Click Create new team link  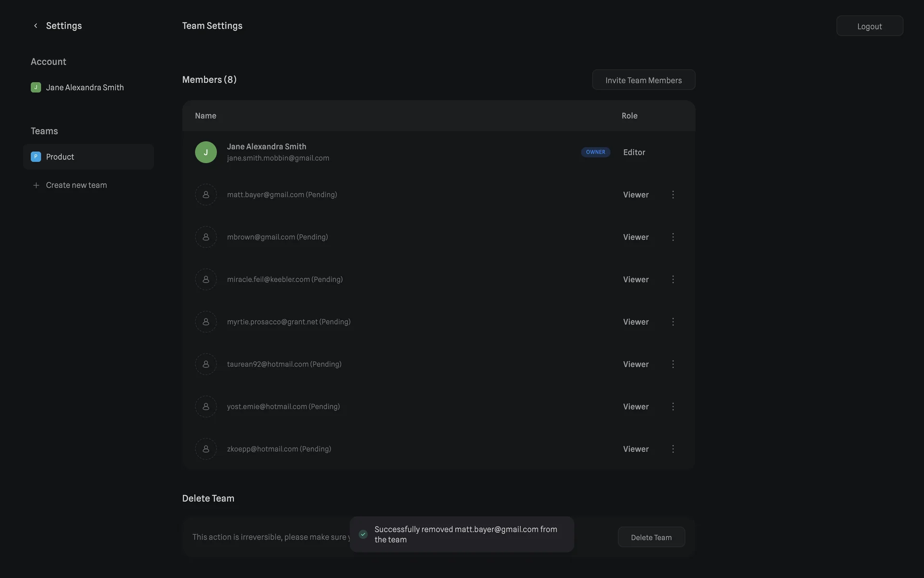pyautogui.click(x=77, y=185)
